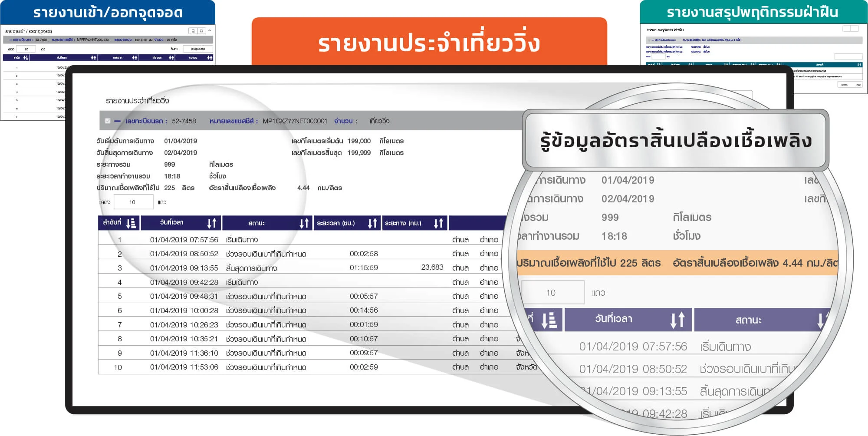This screenshot has height=436, width=868.
Task: Click the 00:10:57 duration in row 8
Action: 364,339
